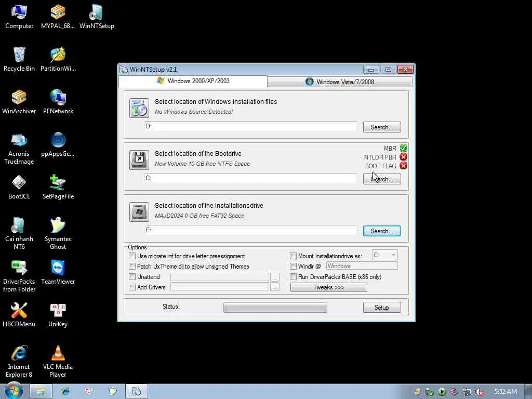Click the Windir folder name field
Viewport: 532px width, 399px height.
(362, 266)
